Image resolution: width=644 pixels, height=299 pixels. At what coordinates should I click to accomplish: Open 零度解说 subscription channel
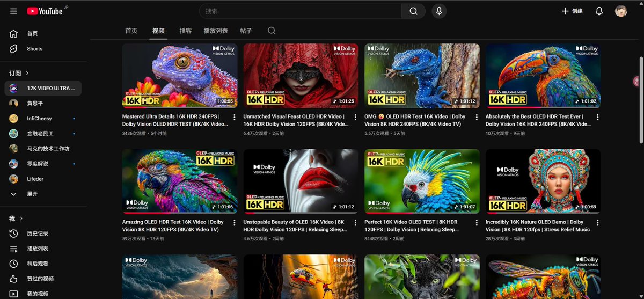43,163
